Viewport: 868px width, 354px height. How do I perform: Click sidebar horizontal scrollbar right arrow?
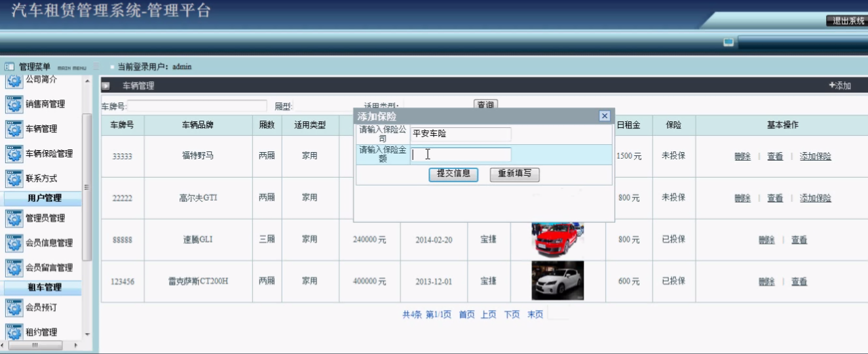pyautogui.click(x=75, y=345)
